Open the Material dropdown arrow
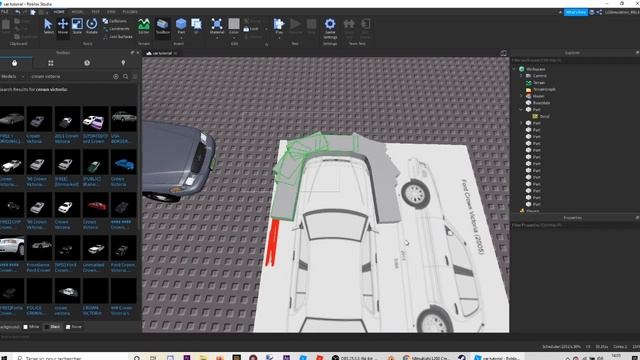 tap(217, 38)
